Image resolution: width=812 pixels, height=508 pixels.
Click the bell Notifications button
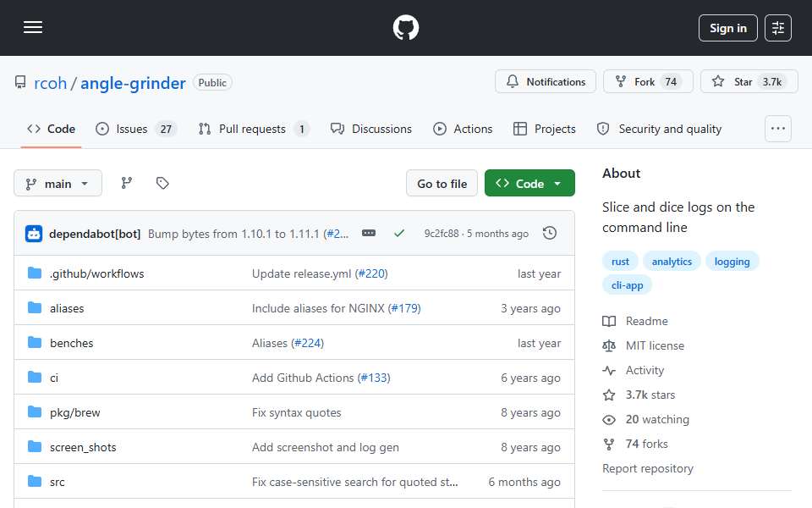pos(546,82)
